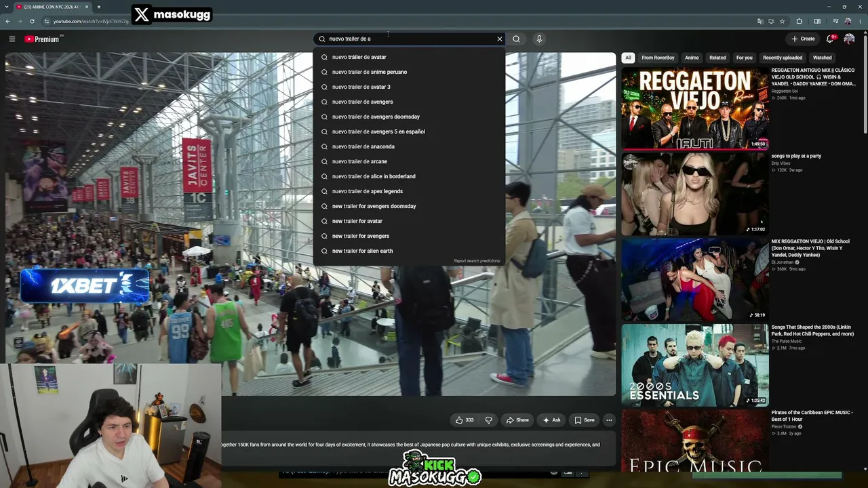Choose suggestion 'nuevo trailer de avengers 5 en español'

[x=409, y=131]
